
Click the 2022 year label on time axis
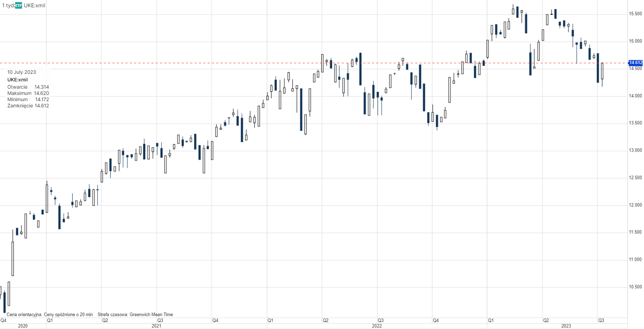coord(377,326)
